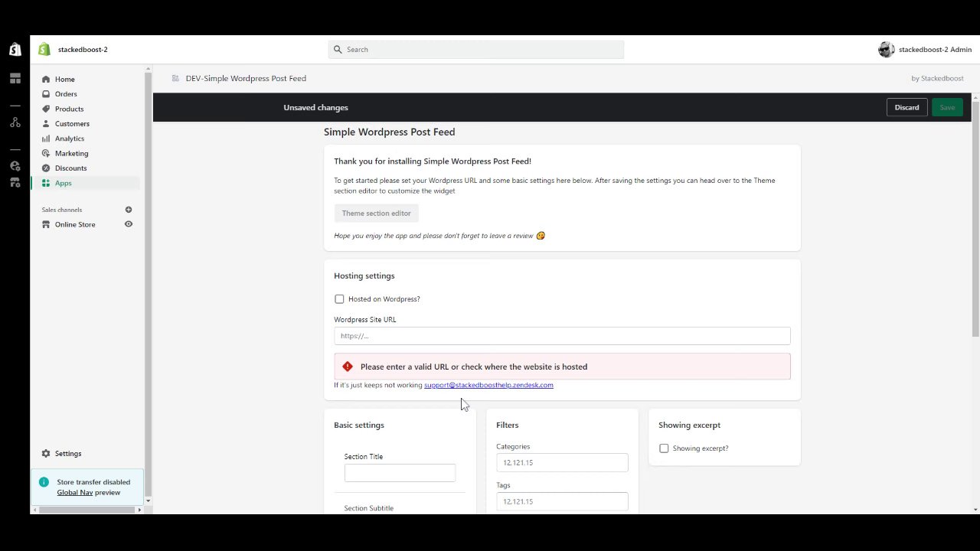The image size is (980, 551).
Task: Click the Discard button
Action: pyautogui.click(x=906, y=107)
